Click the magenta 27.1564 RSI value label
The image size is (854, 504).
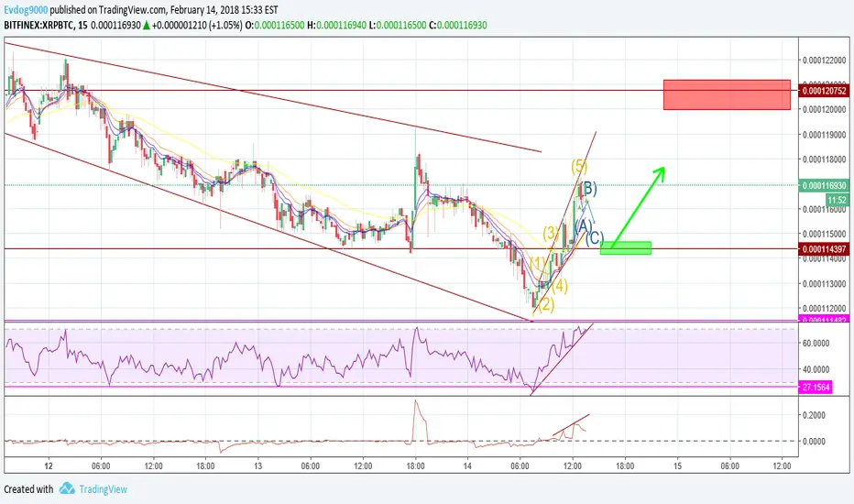click(816, 388)
